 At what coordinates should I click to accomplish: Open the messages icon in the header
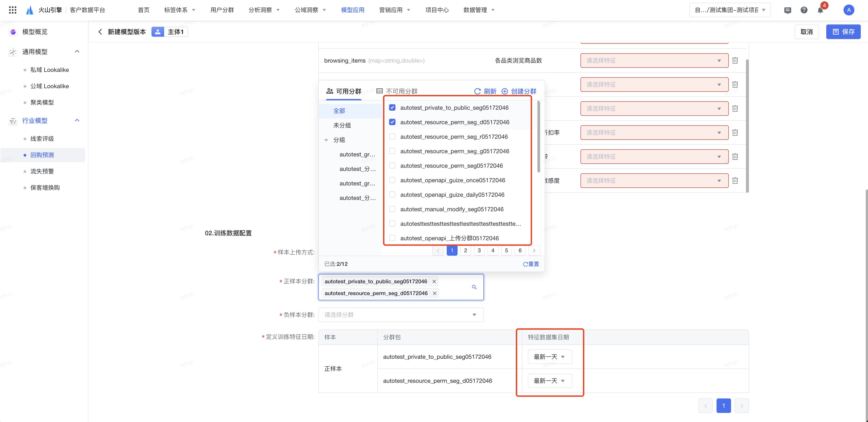[788, 10]
